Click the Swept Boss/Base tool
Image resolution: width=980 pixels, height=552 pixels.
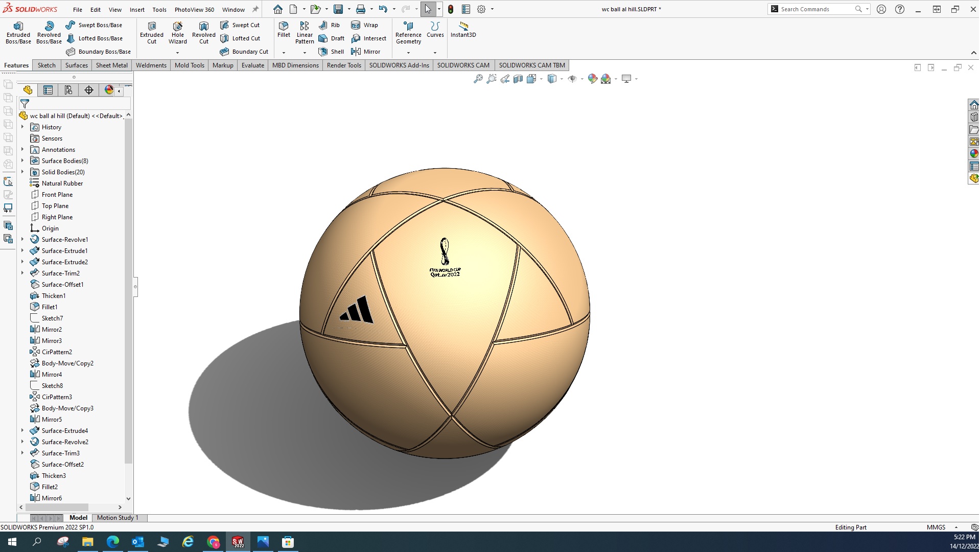coord(94,25)
